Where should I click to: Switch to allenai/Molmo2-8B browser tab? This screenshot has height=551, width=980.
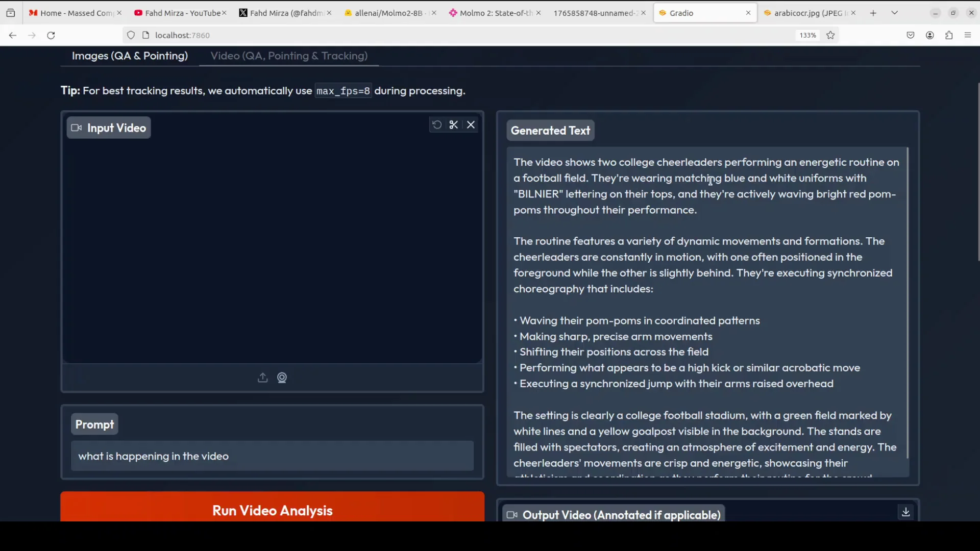click(388, 13)
